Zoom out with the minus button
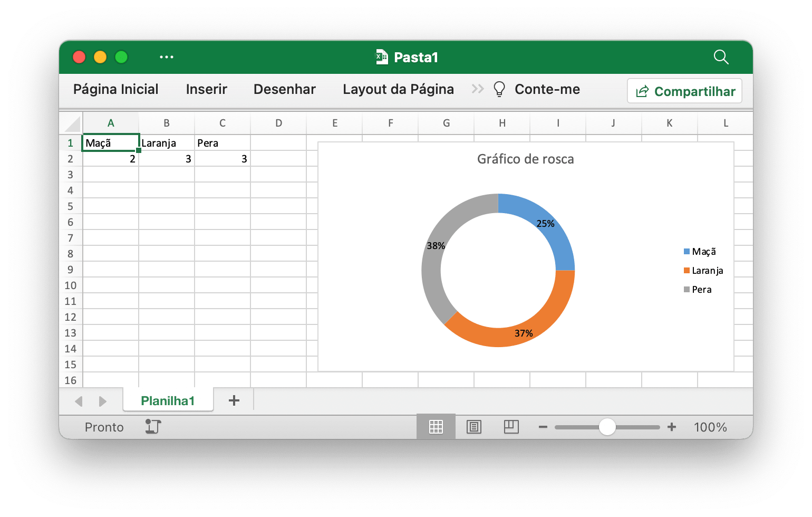 click(543, 427)
